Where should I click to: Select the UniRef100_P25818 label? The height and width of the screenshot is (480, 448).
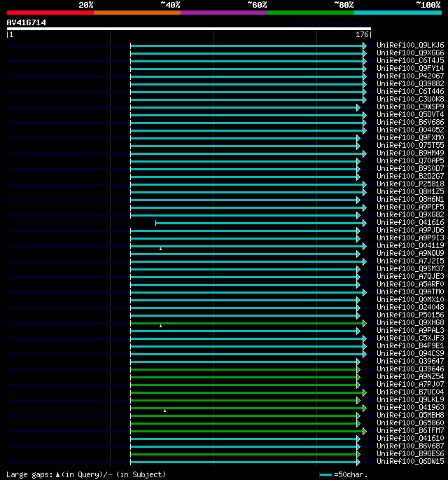pos(410,184)
